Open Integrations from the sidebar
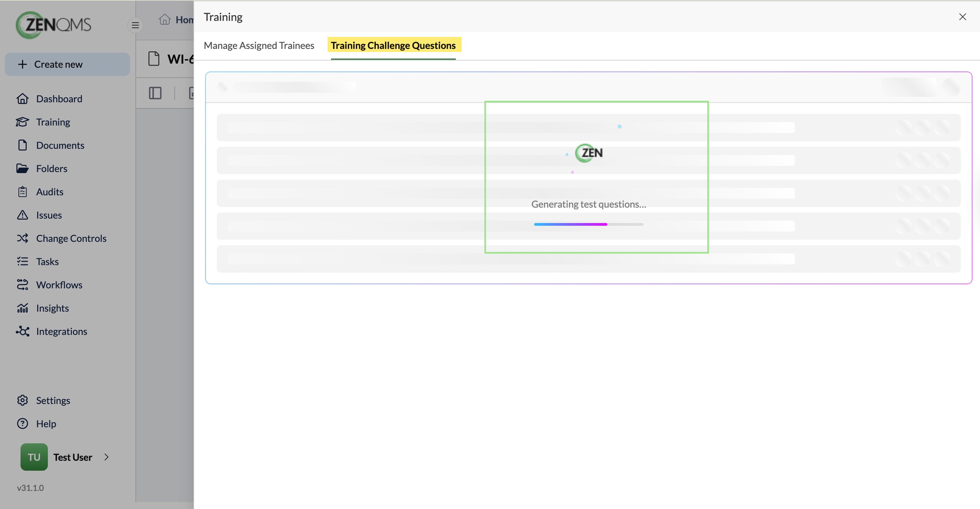The width and height of the screenshot is (980, 509). click(62, 331)
